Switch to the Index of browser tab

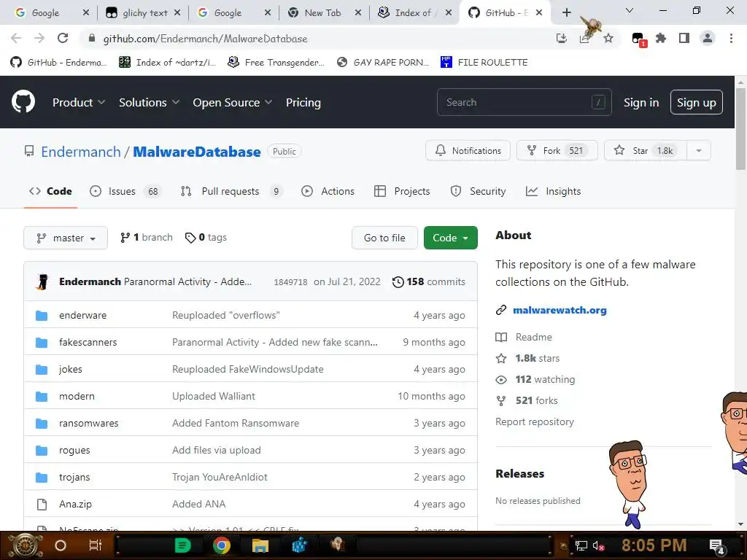click(x=414, y=13)
